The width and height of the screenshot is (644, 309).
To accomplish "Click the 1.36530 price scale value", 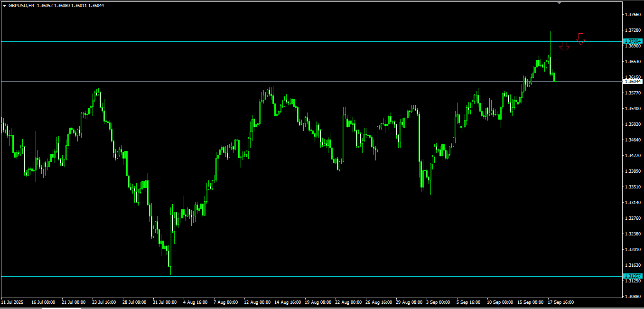I will point(634,62).
